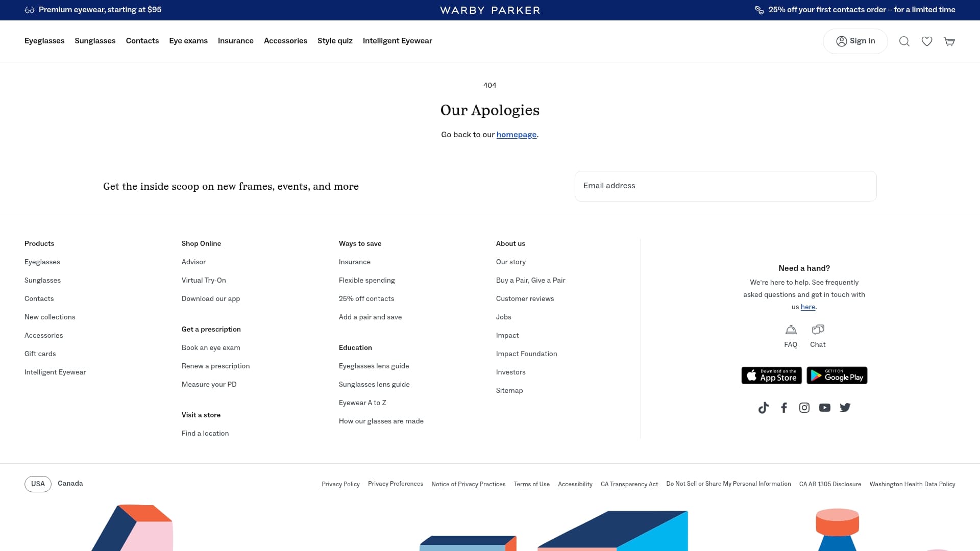The height and width of the screenshot is (551, 980).
Task: Open Buy a Pair, Give a Pair
Action: [531, 281]
